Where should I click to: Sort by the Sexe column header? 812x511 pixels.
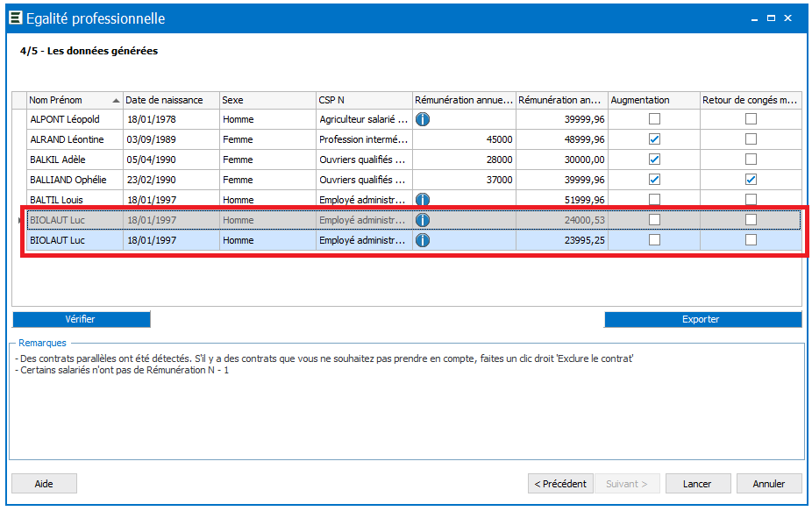pyautogui.click(x=267, y=101)
